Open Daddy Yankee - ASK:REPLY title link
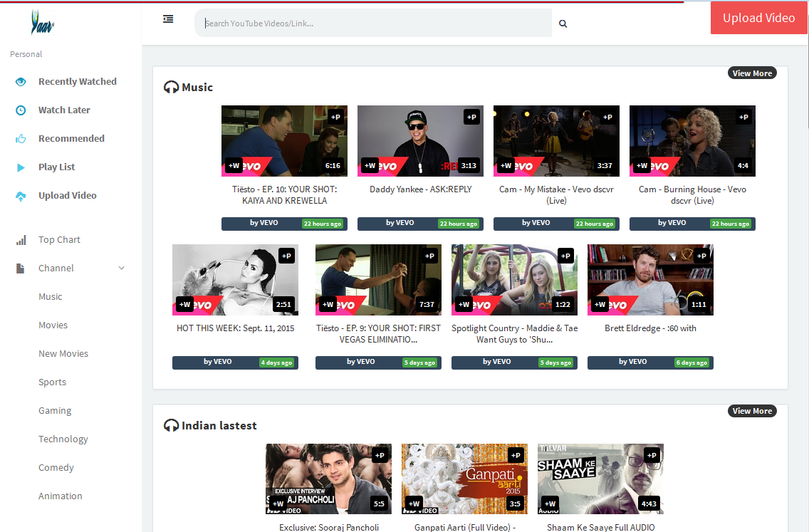The height and width of the screenshot is (532, 809). pos(420,189)
